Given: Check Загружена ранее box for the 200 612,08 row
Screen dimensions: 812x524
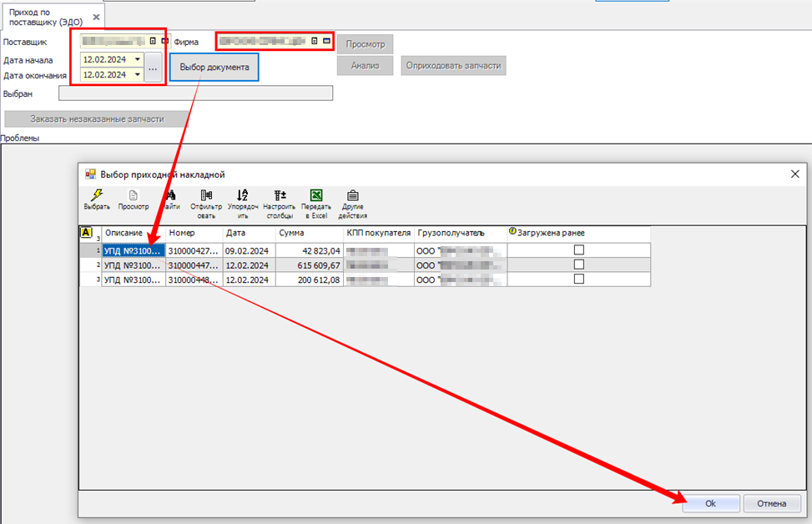Looking at the screenshot, I should [x=578, y=280].
